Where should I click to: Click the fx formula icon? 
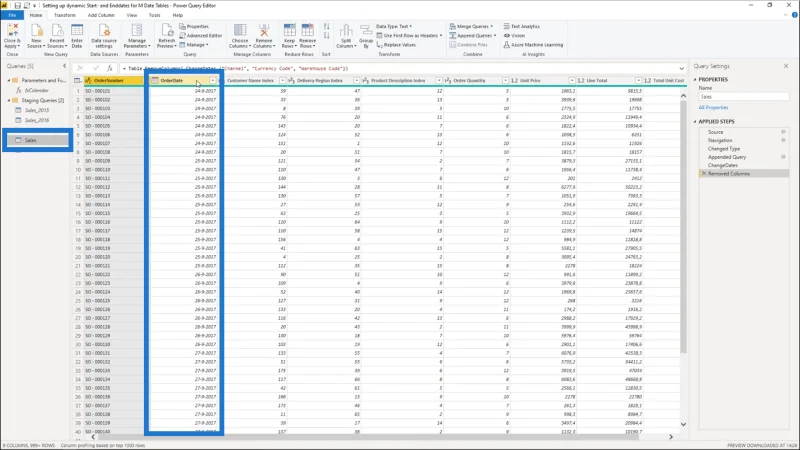coord(110,68)
